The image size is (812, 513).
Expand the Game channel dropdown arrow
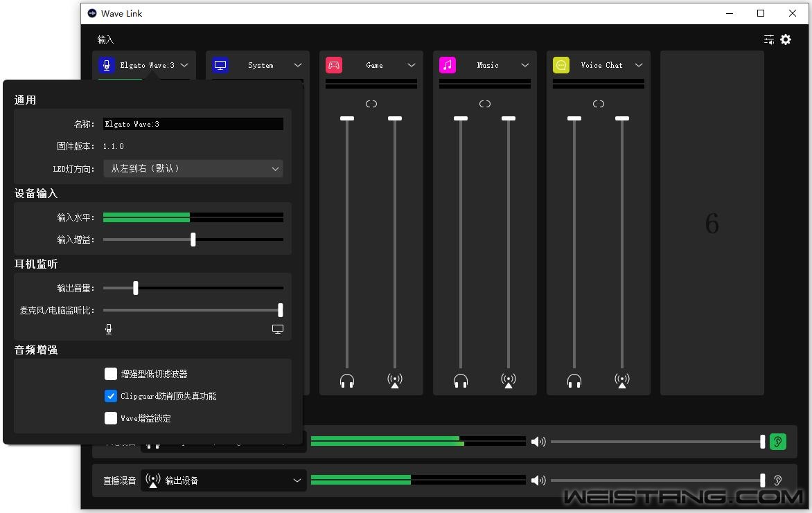[x=412, y=65]
